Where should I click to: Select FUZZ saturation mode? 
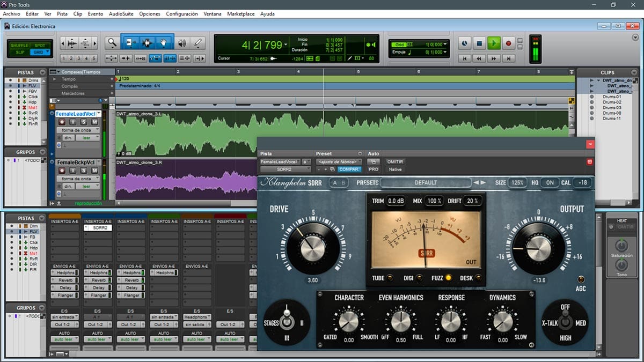(x=449, y=278)
